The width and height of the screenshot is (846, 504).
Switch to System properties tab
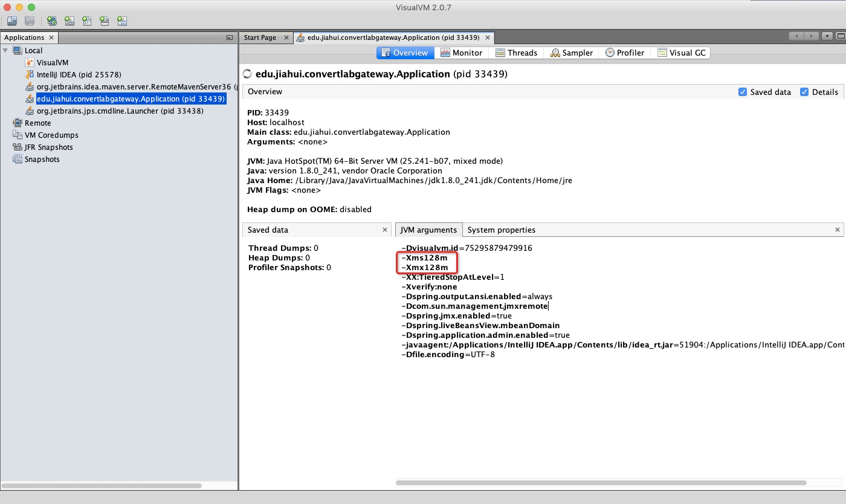pyautogui.click(x=502, y=230)
